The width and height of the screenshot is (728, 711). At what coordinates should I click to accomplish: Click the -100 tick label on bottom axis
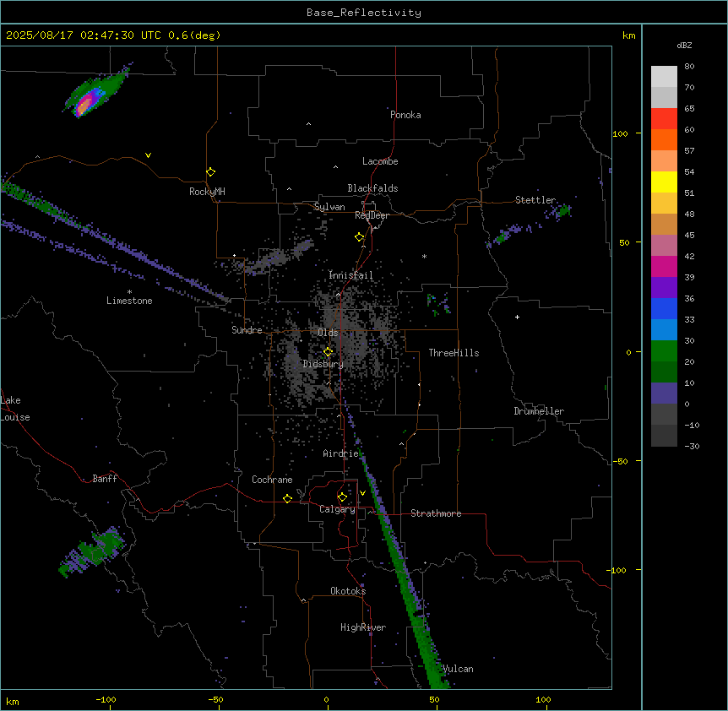tap(106, 699)
